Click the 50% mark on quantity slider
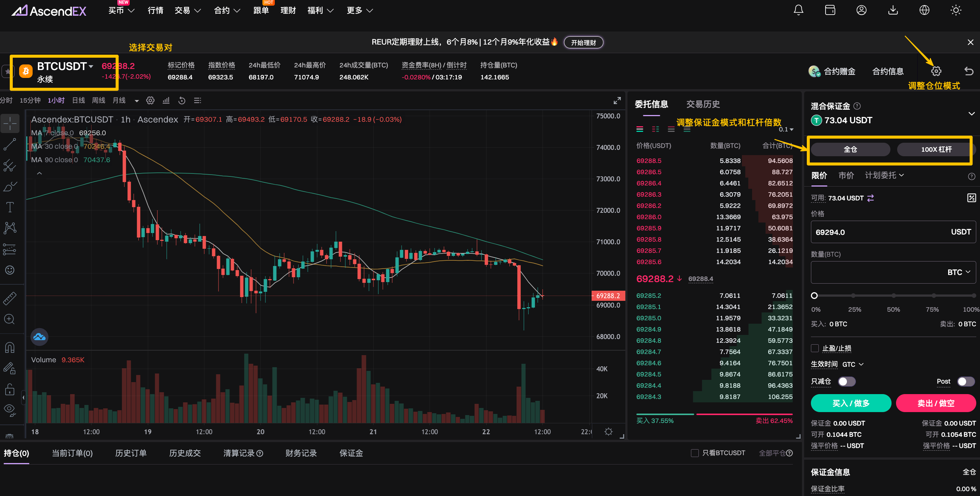The image size is (980, 496). [893, 296]
